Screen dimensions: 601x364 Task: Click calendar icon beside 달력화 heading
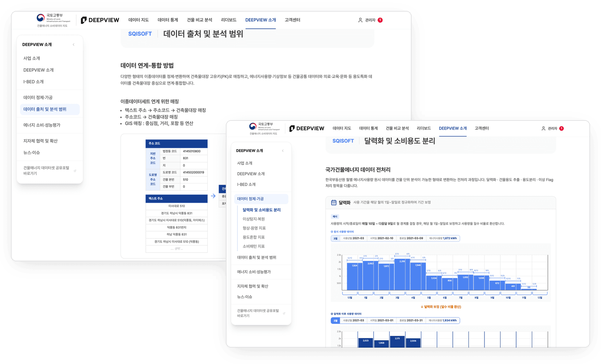[x=334, y=202]
